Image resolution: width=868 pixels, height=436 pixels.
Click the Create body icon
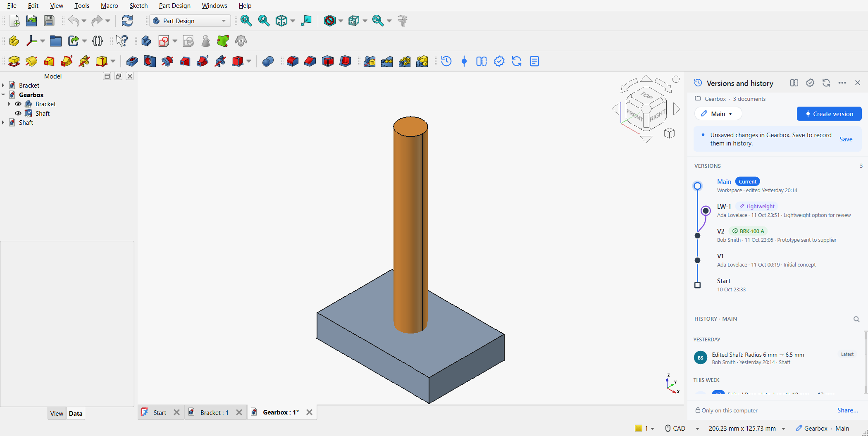tap(146, 41)
